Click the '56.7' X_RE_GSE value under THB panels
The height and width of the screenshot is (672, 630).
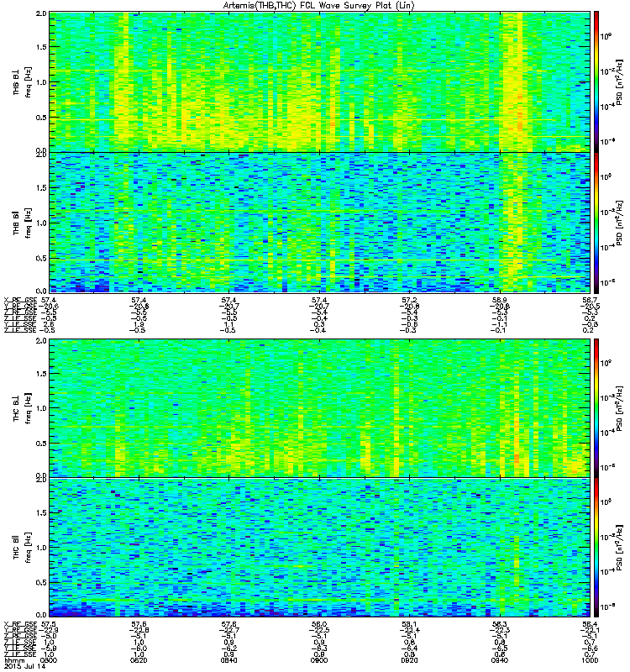[590, 300]
